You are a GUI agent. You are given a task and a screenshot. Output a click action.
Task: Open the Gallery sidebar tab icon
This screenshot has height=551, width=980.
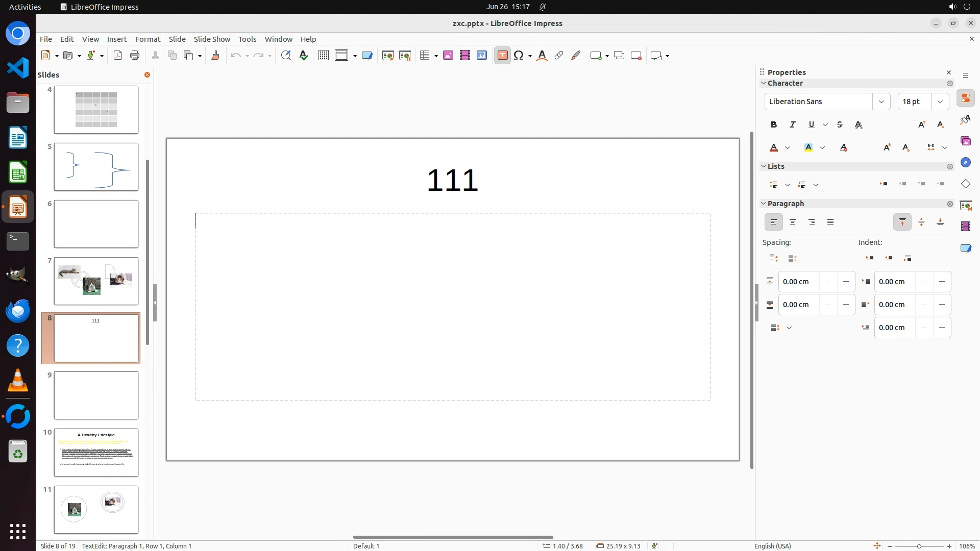coord(965,141)
